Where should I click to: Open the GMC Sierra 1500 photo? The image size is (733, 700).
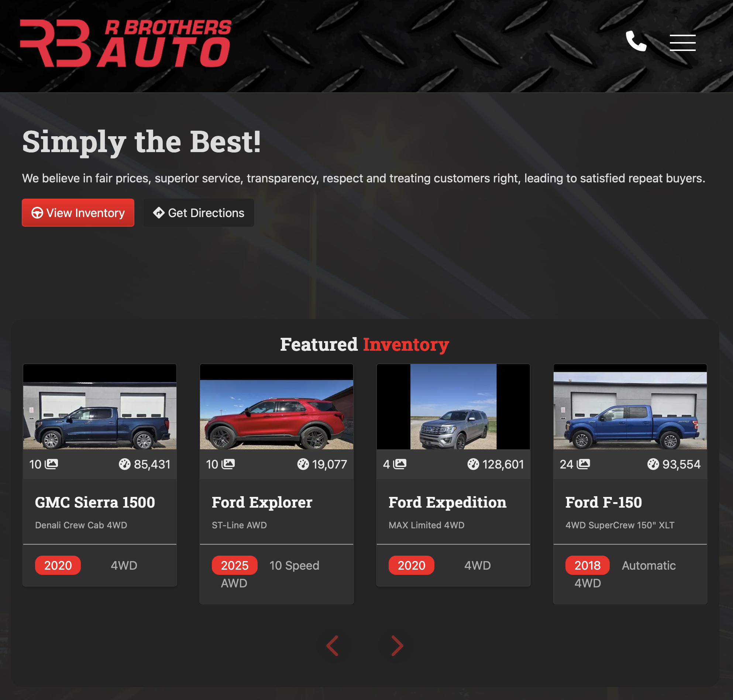click(100, 407)
